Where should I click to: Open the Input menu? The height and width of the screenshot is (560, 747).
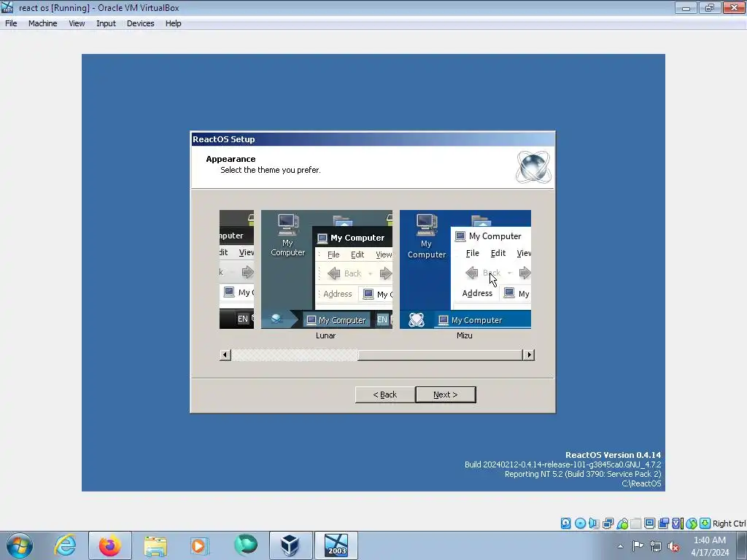107,23
